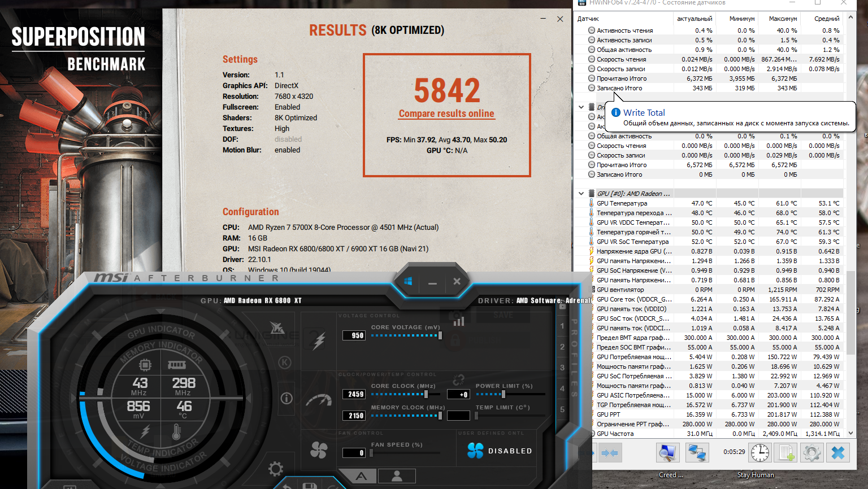Adjust the Memory Clock slider
This screenshot has height=489, width=868.
406,416
